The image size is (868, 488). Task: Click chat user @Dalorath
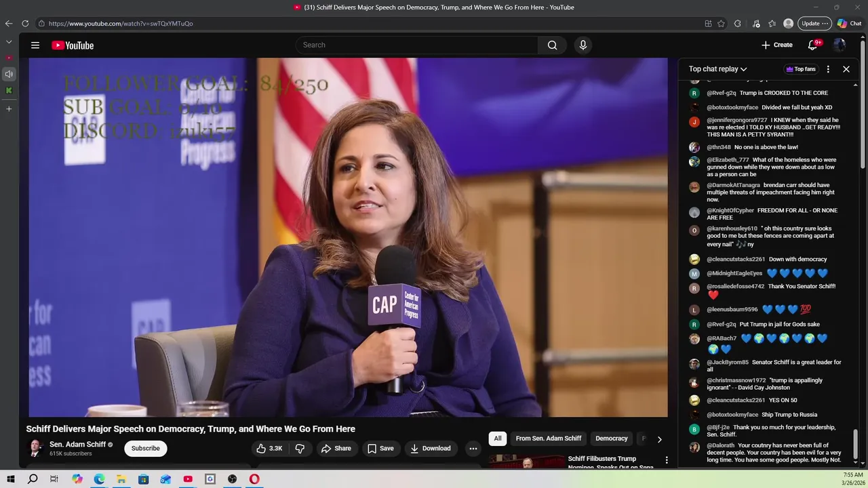coord(721,446)
